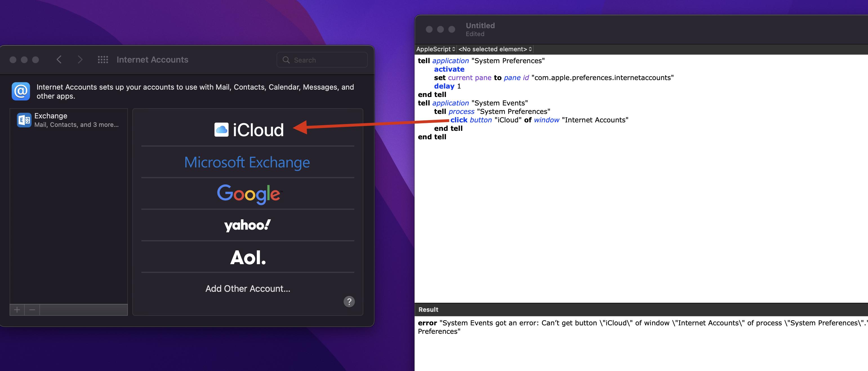This screenshot has width=868, height=371.
Task: Click the 'delay 1' line in script
Action: point(447,86)
